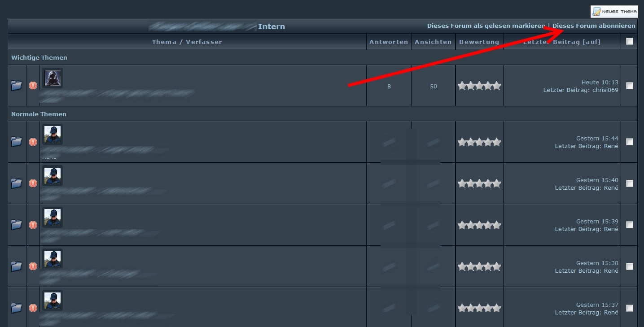Click the folder icon in the Gestern 15:38 row

[x=17, y=266]
